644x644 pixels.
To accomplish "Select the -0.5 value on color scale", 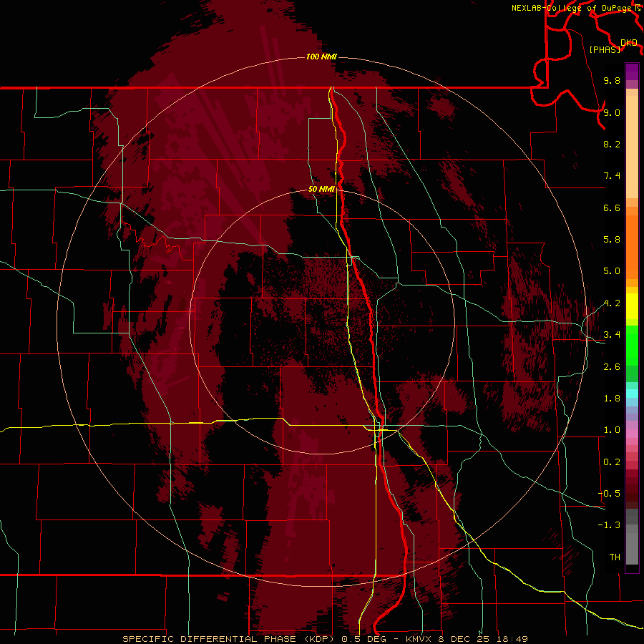I will click(x=609, y=494).
